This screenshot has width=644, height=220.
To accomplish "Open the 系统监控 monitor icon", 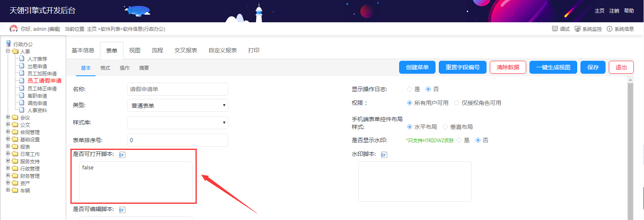I will click(578, 29).
